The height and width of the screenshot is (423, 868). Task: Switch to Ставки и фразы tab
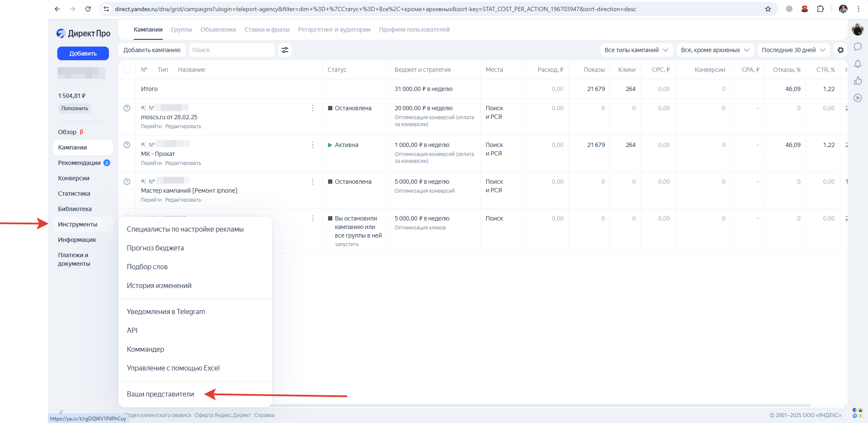coord(267,29)
